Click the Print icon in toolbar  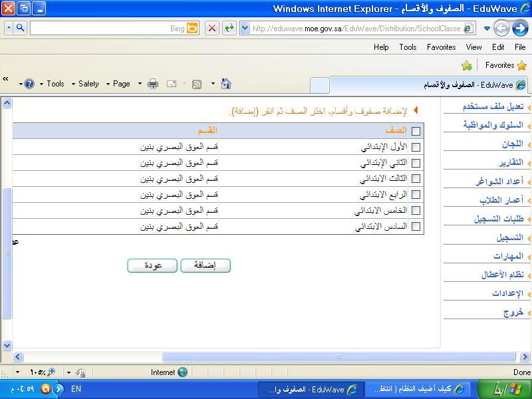153,84
